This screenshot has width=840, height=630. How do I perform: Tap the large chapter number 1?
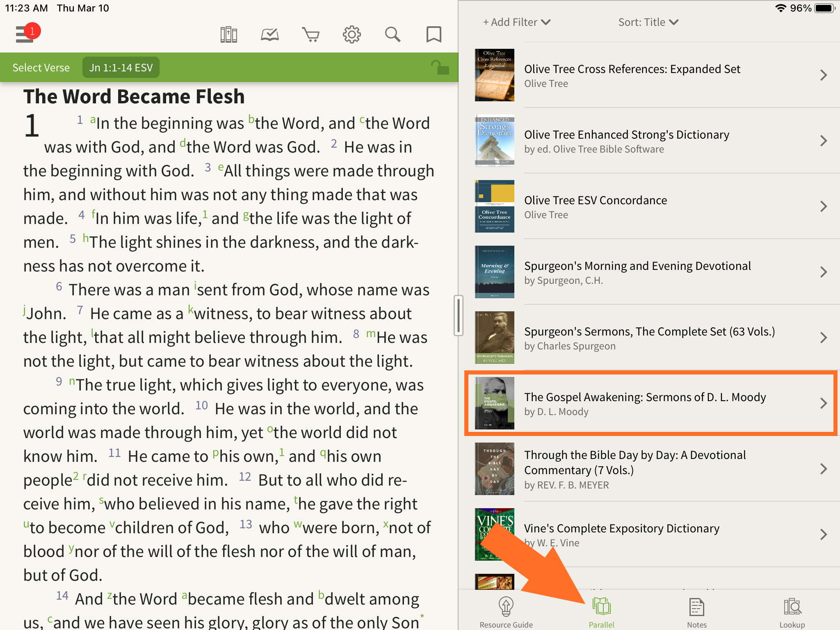click(x=32, y=126)
